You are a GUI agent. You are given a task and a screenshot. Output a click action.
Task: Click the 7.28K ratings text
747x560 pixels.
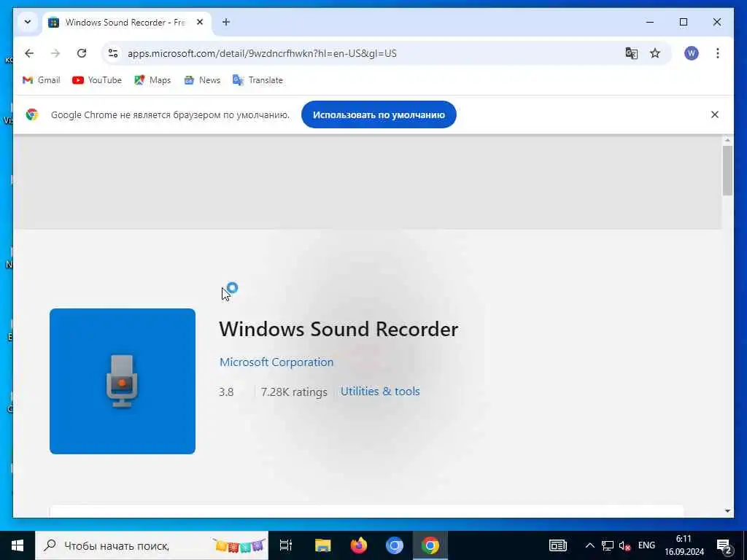point(294,392)
